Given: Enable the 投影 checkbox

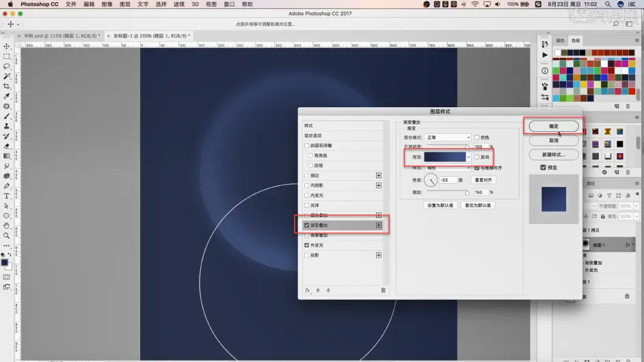Looking at the screenshot, I should coord(306,255).
